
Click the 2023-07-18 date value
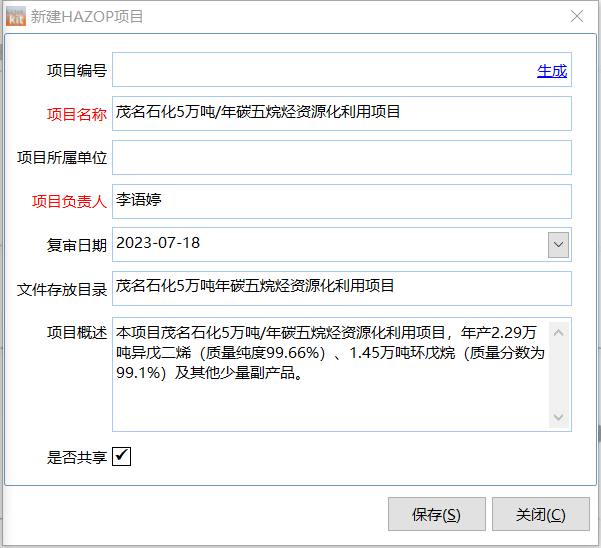click(158, 243)
